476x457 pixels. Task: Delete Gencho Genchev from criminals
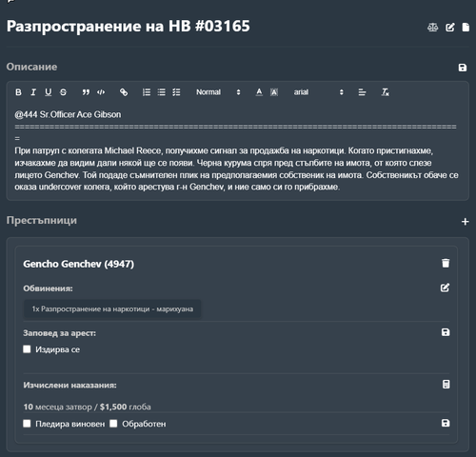[446, 263]
